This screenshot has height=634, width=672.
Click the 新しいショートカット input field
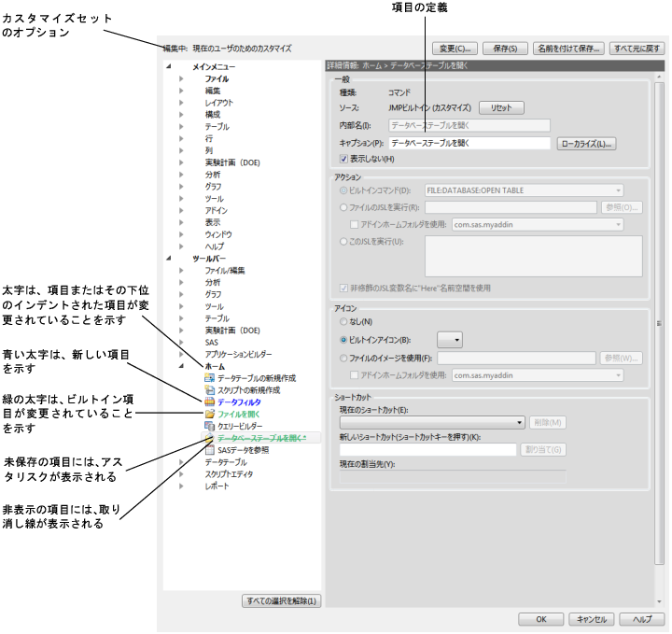click(428, 449)
